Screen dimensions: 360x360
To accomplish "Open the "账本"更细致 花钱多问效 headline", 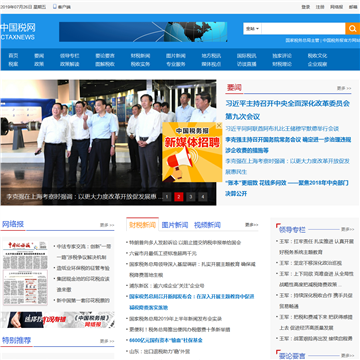I will click(287, 188).
